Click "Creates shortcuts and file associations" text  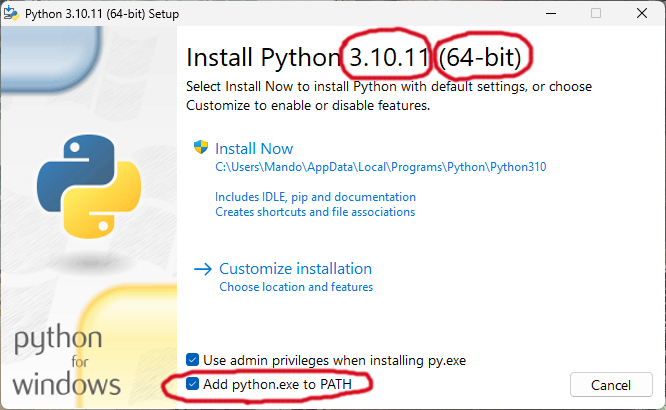[x=315, y=212]
